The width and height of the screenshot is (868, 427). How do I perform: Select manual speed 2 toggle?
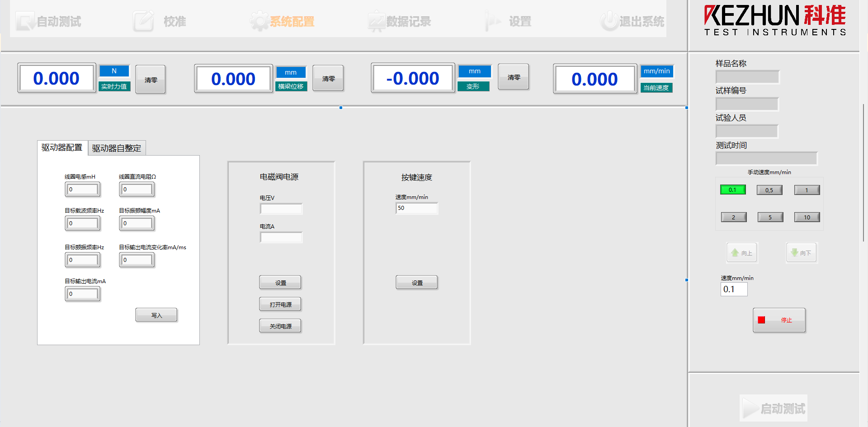click(x=734, y=217)
